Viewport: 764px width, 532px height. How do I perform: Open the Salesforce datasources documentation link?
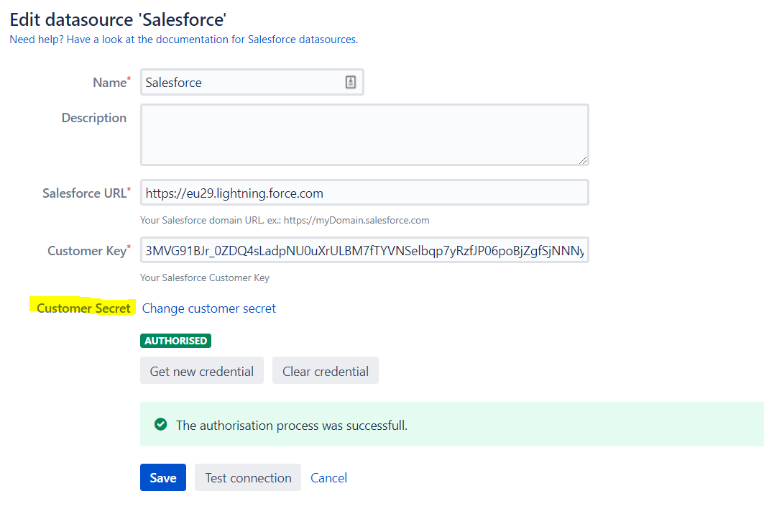tap(183, 40)
